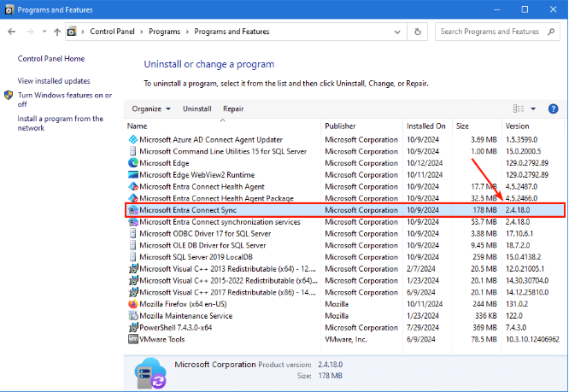This screenshot has width=569, height=392.
Task: Open the Programs breadcrumb segment
Action: pyautogui.click(x=164, y=32)
